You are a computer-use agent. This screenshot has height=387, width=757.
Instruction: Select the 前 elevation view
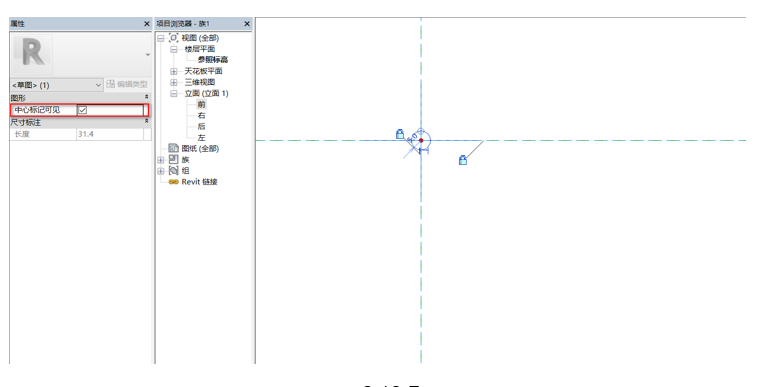point(201,104)
